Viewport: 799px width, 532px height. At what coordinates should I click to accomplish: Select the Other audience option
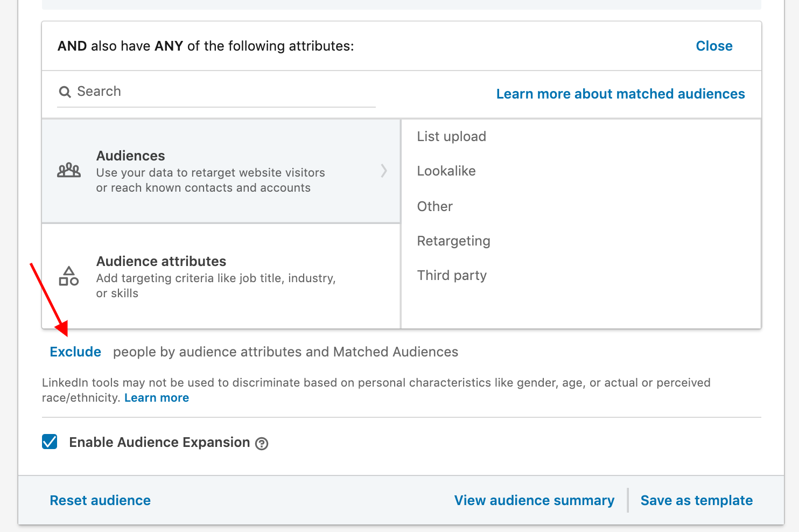pyautogui.click(x=435, y=207)
